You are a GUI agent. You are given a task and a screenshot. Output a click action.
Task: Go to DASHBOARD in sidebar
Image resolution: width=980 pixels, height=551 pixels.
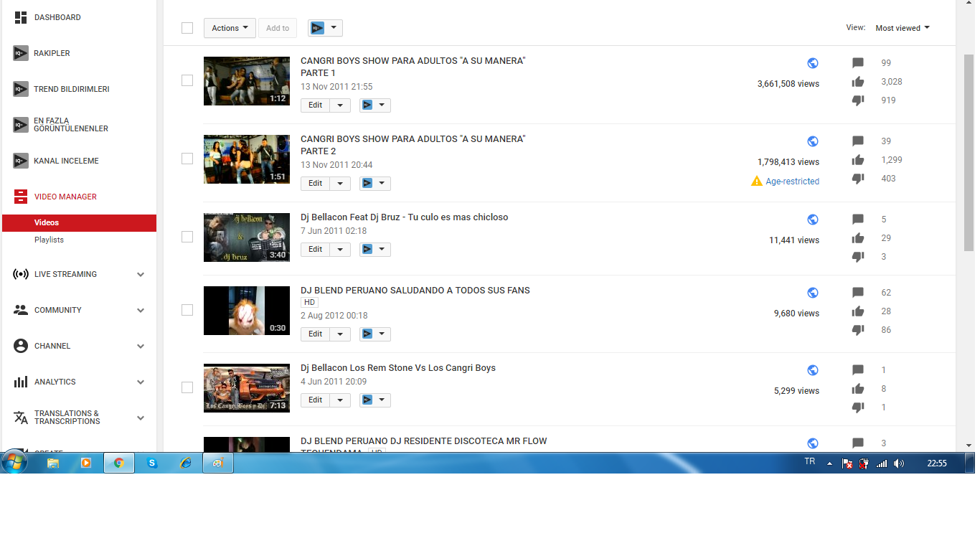pyautogui.click(x=57, y=17)
